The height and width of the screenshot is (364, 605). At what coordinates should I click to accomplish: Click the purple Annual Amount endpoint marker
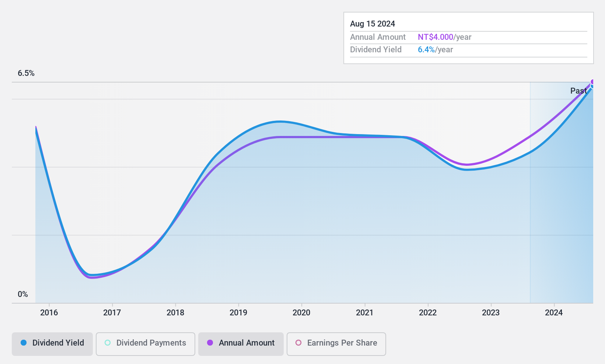point(593,82)
